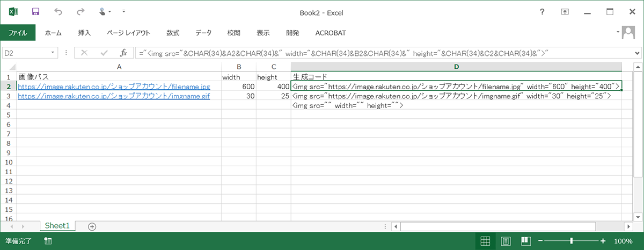Switch to Normal view in status bar

tap(484, 241)
